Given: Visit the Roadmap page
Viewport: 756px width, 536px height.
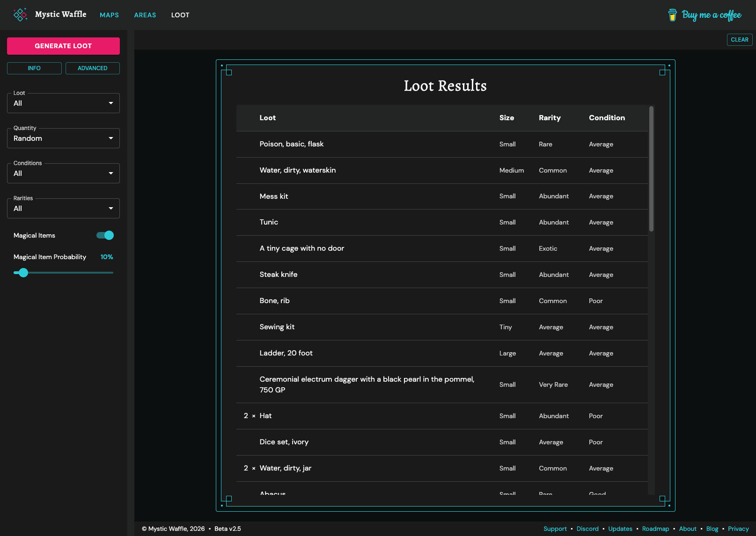Looking at the screenshot, I should pos(655,529).
